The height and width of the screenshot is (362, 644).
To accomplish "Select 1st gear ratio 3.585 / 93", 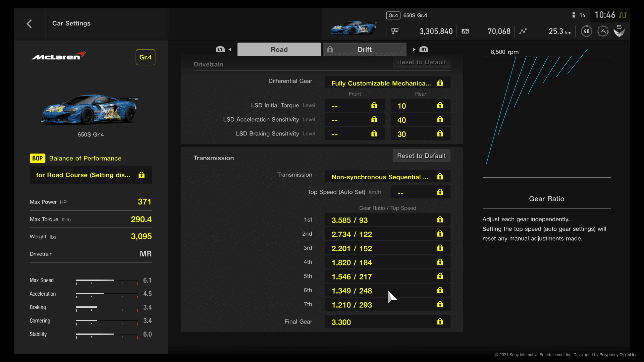I will coord(388,220).
